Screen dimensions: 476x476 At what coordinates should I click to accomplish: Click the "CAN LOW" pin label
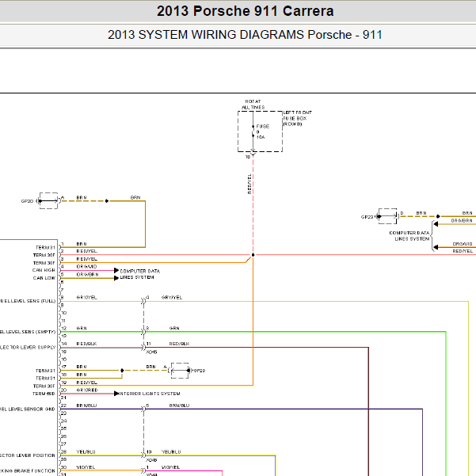tap(44, 278)
